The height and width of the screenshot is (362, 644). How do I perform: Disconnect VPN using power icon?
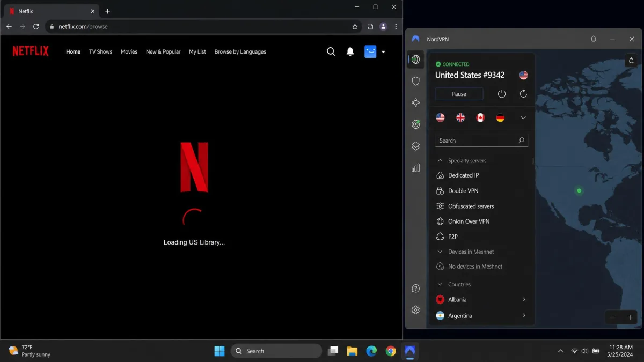502,94
